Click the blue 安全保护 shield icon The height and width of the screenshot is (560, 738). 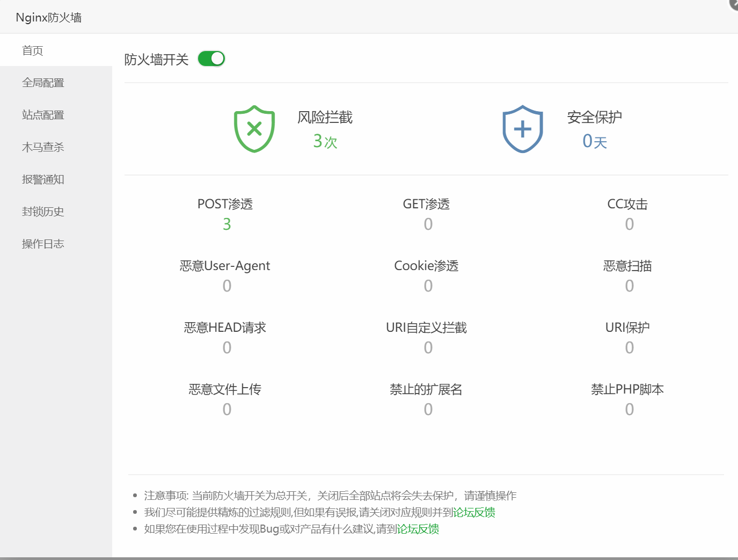click(523, 129)
